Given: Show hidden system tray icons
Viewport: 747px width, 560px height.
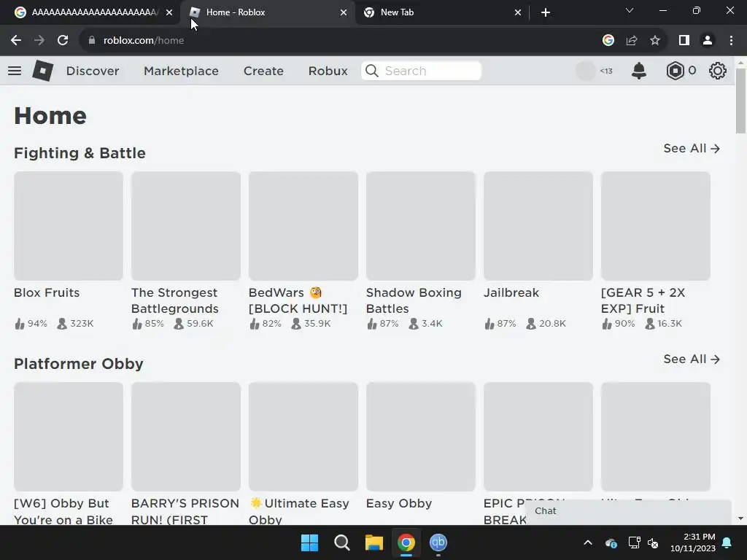Looking at the screenshot, I should coord(588,542).
